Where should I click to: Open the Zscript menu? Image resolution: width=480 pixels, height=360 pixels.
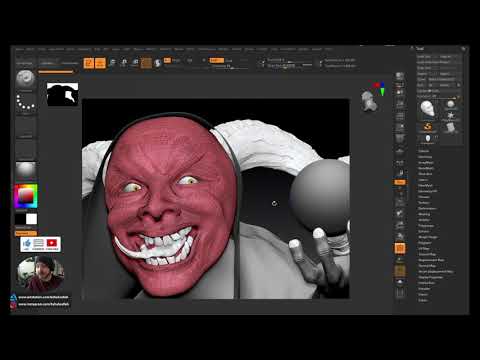click(x=317, y=49)
